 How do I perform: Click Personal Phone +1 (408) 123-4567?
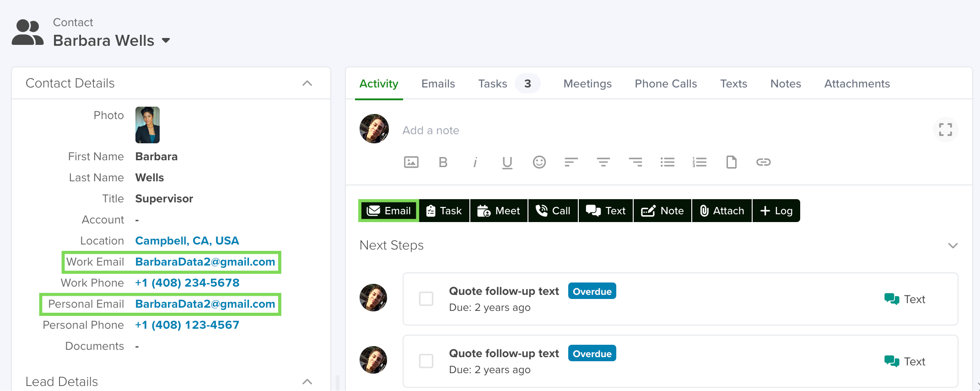click(187, 325)
